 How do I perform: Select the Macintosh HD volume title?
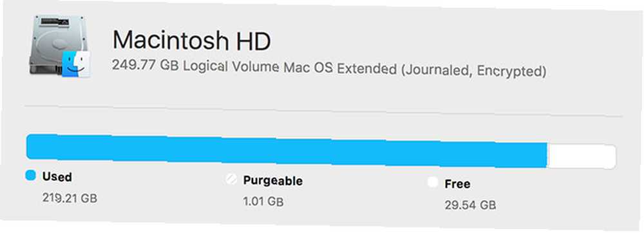click(192, 41)
